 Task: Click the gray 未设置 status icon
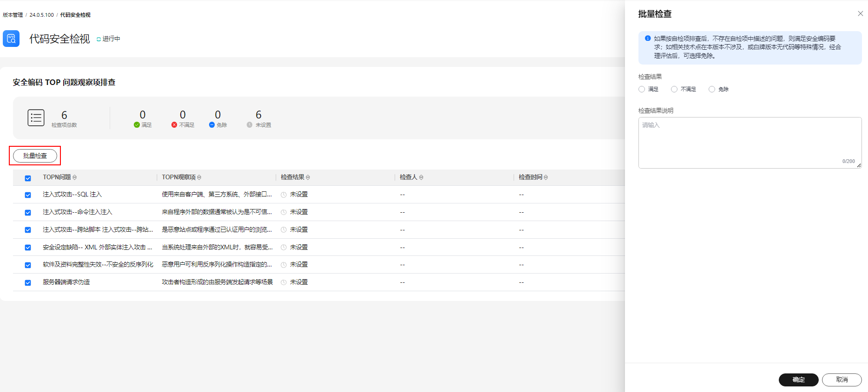[250, 125]
